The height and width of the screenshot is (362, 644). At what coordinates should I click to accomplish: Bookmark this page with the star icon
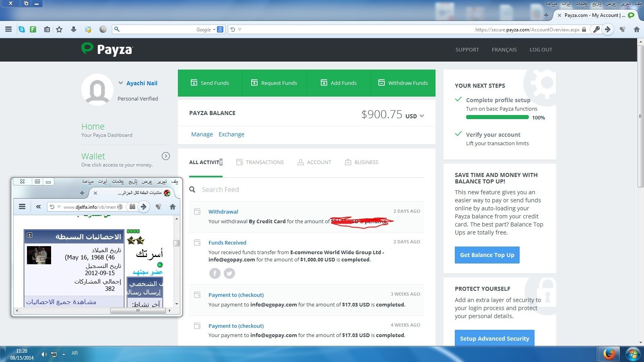click(x=59, y=29)
